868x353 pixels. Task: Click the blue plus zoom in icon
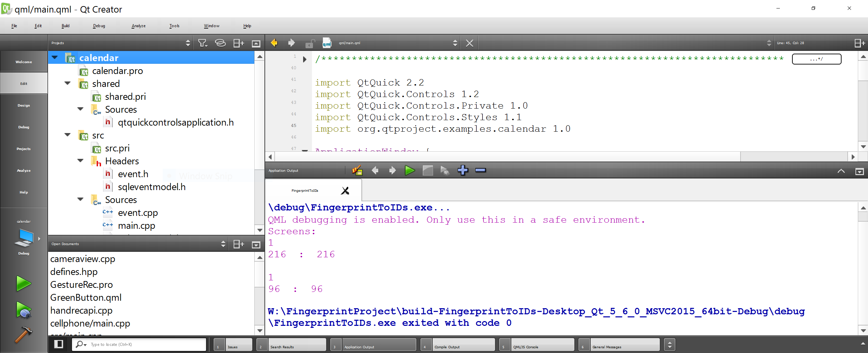(x=462, y=170)
